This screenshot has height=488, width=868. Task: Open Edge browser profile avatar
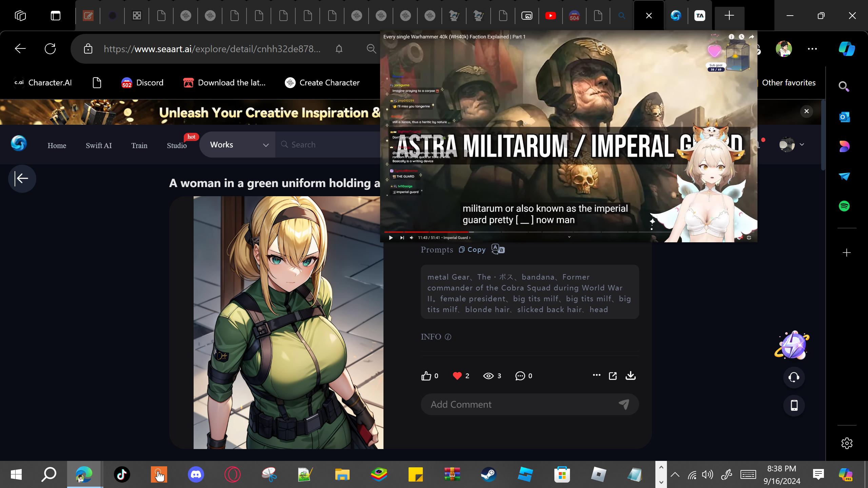coord(784,49)
